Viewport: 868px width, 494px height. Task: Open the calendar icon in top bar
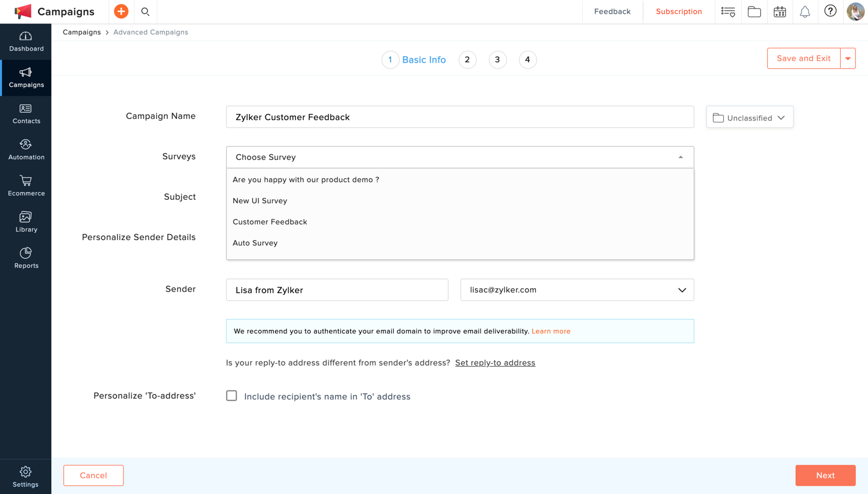(x=779, y=11)
